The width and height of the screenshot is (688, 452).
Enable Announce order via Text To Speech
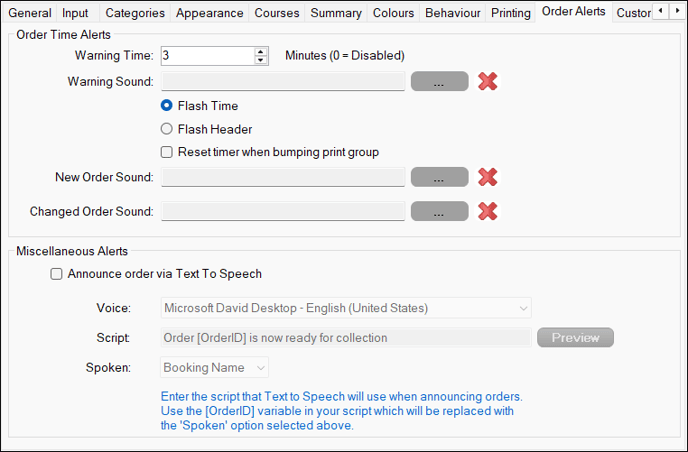tap(56, 274)
